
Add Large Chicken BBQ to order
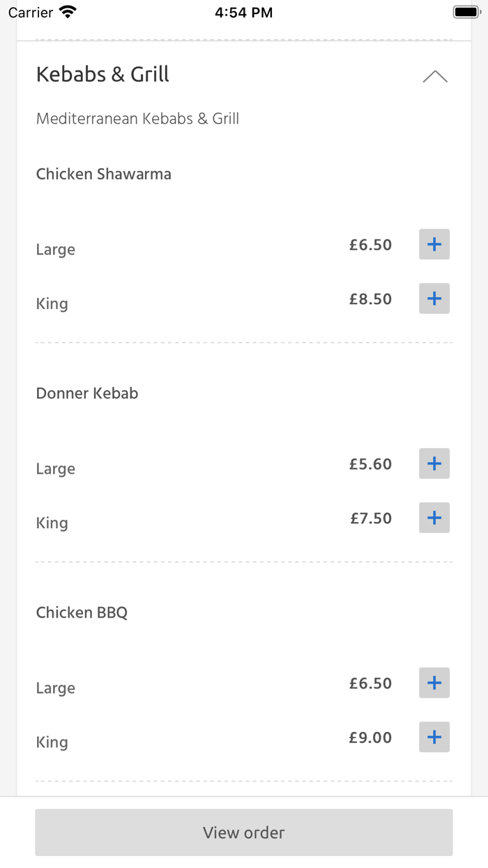click(x=434, y=682)
